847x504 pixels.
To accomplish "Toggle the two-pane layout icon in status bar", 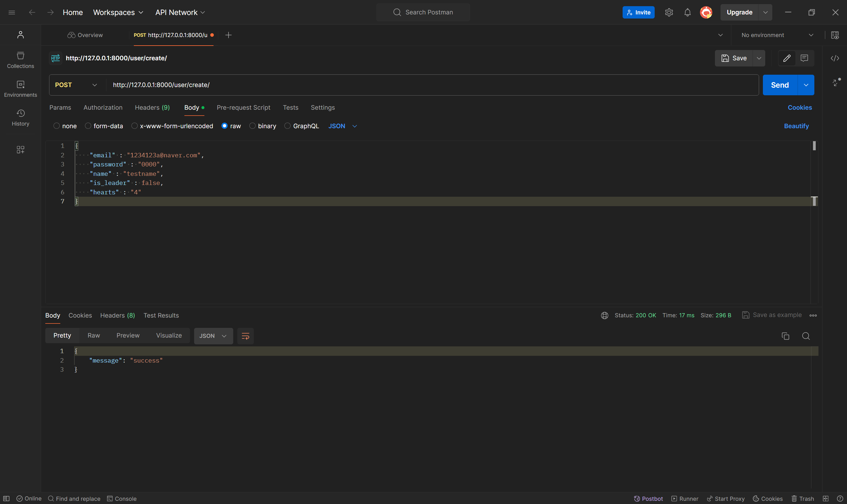I will tap(826, 498).
